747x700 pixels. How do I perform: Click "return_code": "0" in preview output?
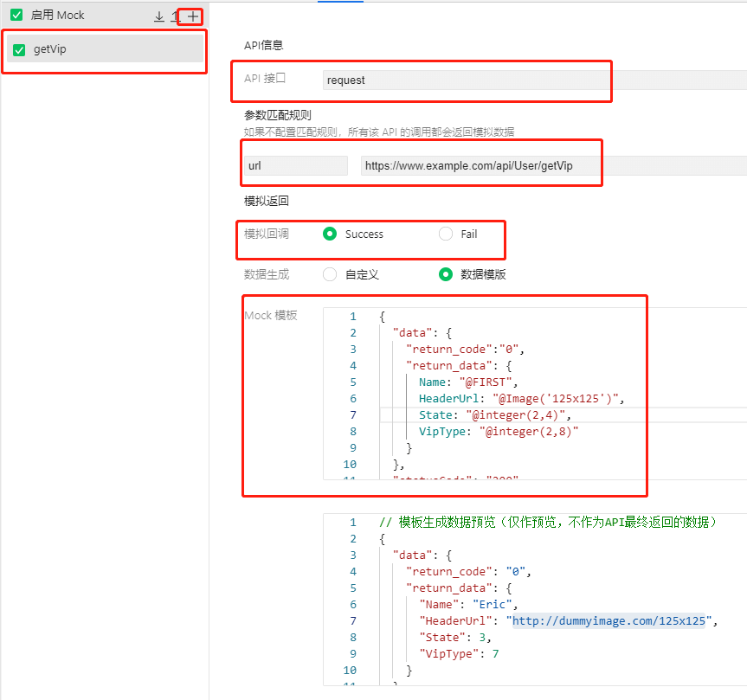(x=467, y=572)
